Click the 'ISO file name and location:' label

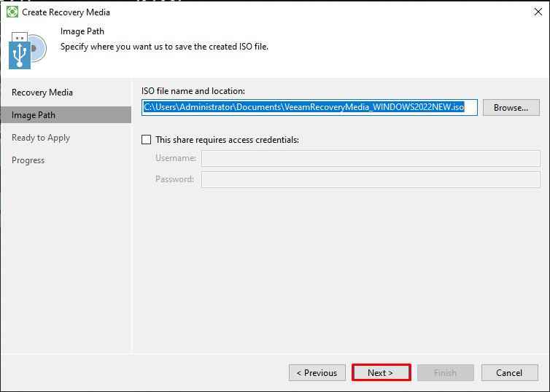(193, 91)
